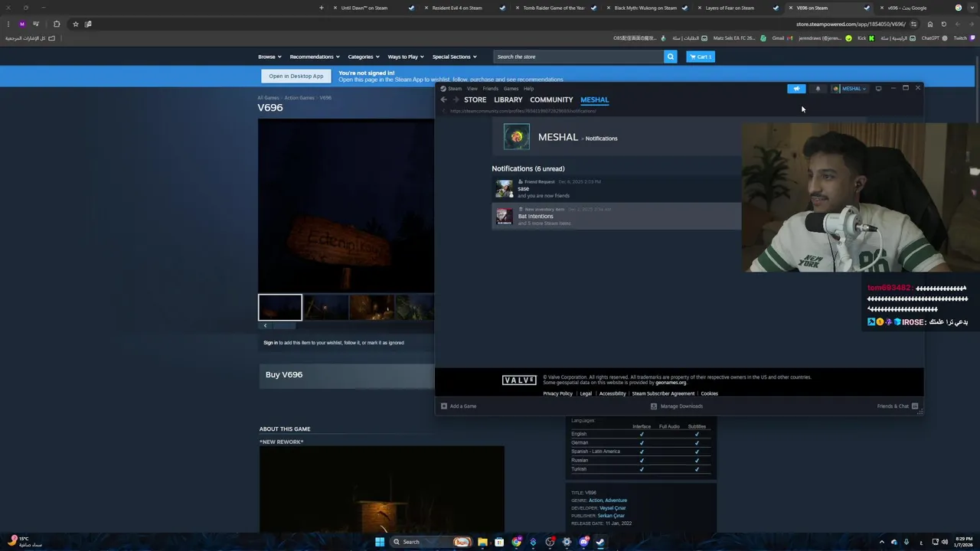
Task: Go back using the Steam client back arrow
Action: pyautogui.click(x=443, y=99)
